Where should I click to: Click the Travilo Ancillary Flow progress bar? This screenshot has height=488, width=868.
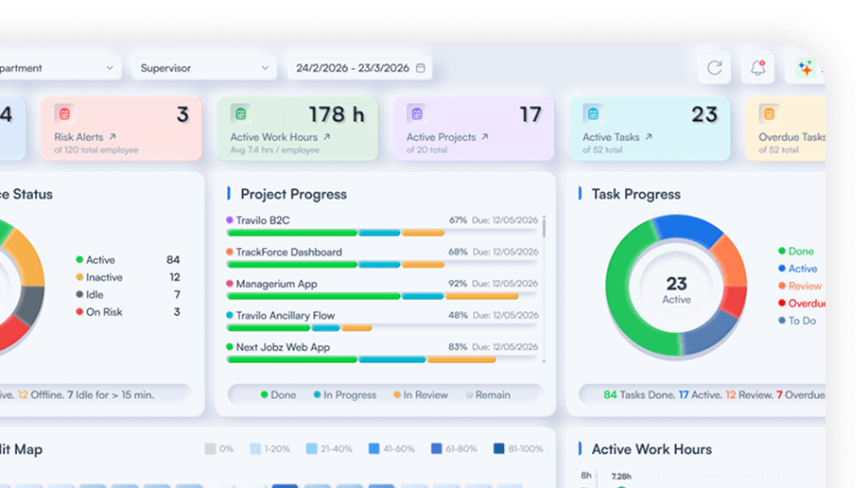[383, 328]
